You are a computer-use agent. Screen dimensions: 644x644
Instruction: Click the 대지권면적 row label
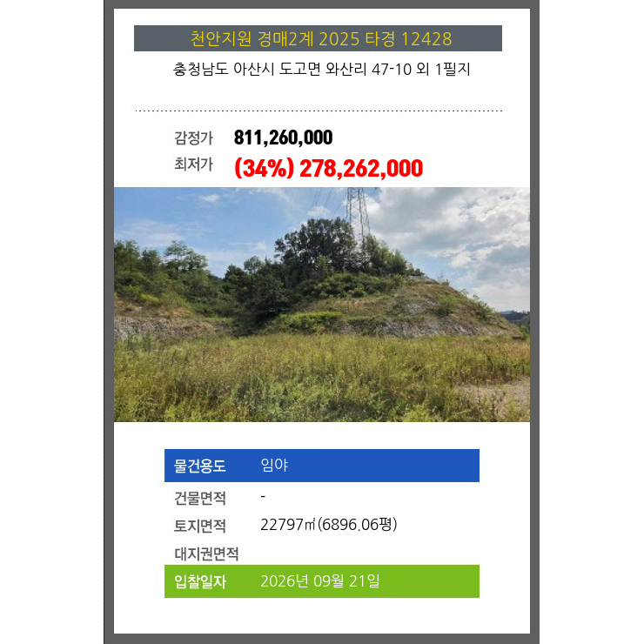coord(206,553)
